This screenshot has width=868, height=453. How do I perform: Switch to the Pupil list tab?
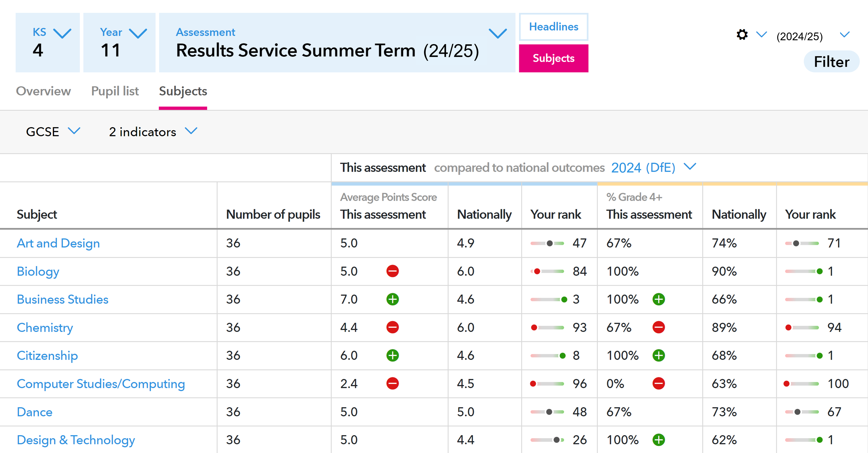[x=115, y=91]
